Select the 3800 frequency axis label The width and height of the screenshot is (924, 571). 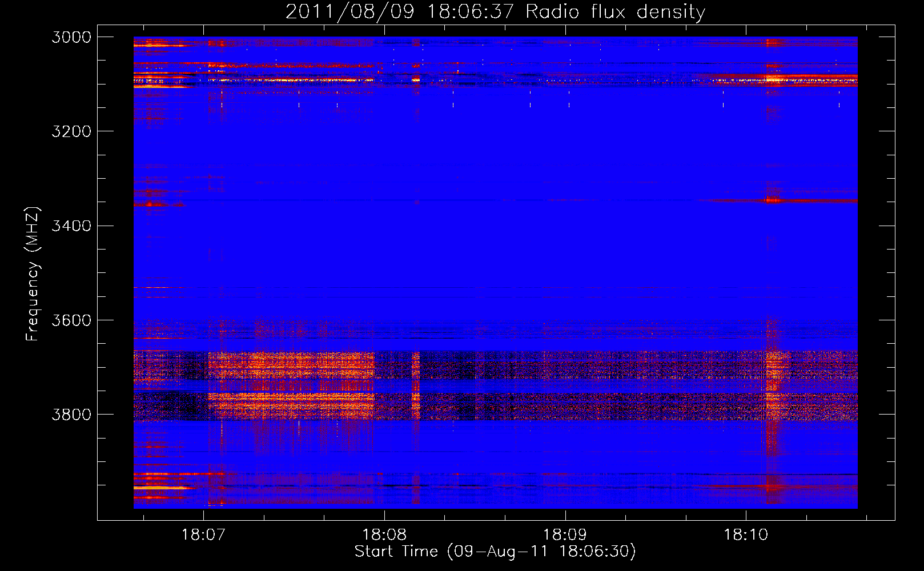tap(71, 415)
